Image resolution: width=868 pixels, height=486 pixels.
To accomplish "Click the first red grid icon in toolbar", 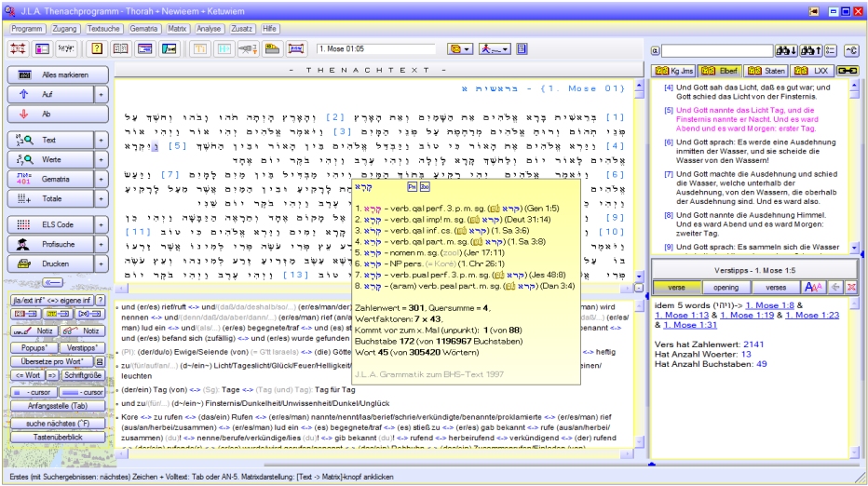I will coord(19,48).
